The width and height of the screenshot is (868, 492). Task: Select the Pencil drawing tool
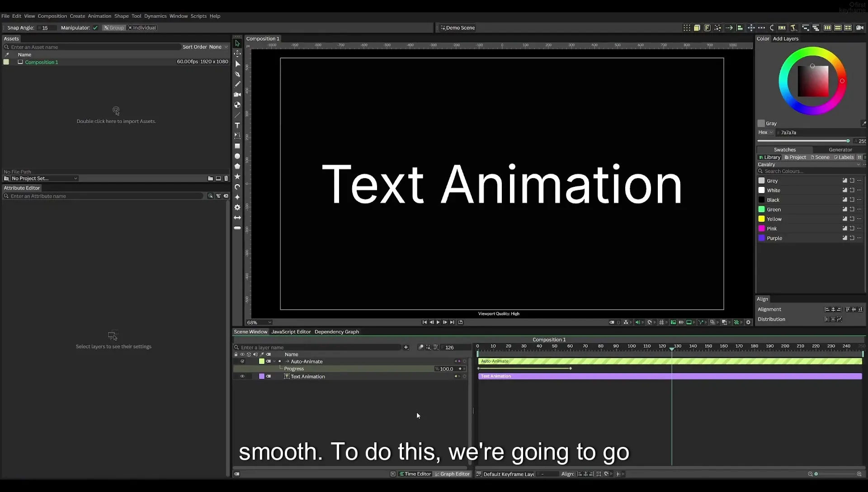tap(237, 84)
